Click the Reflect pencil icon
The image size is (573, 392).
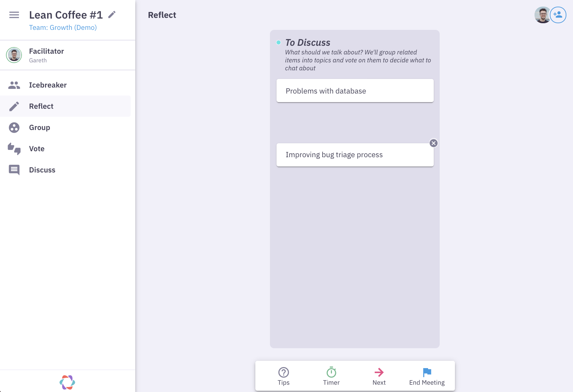click(14, 106)
